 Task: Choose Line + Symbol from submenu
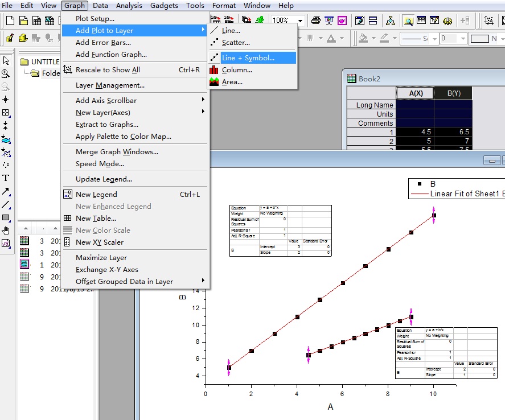248,57
